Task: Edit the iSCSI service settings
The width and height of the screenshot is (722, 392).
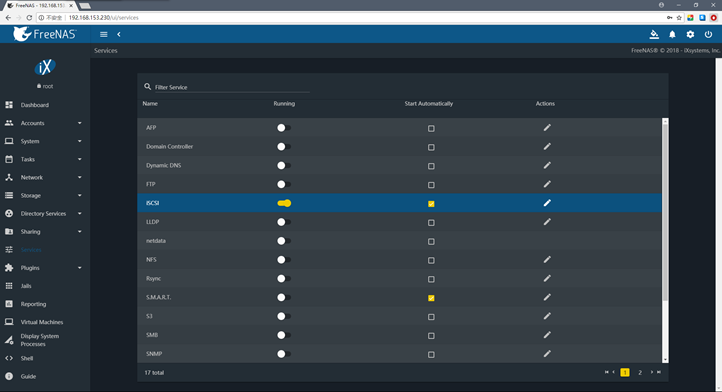Action: tap(547, 203)
